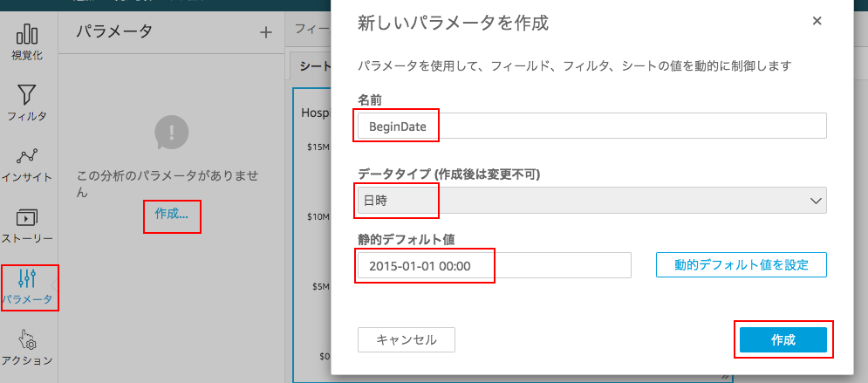This screenshot has height=383, width=868.
Task: Select the シート tab behind the dialog
Action: (x=314, y=65)
